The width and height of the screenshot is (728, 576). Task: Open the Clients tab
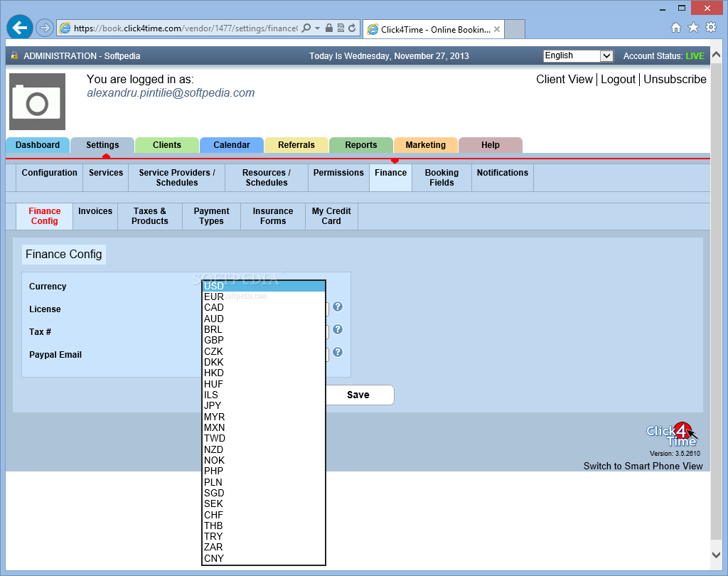pos(167,145)
